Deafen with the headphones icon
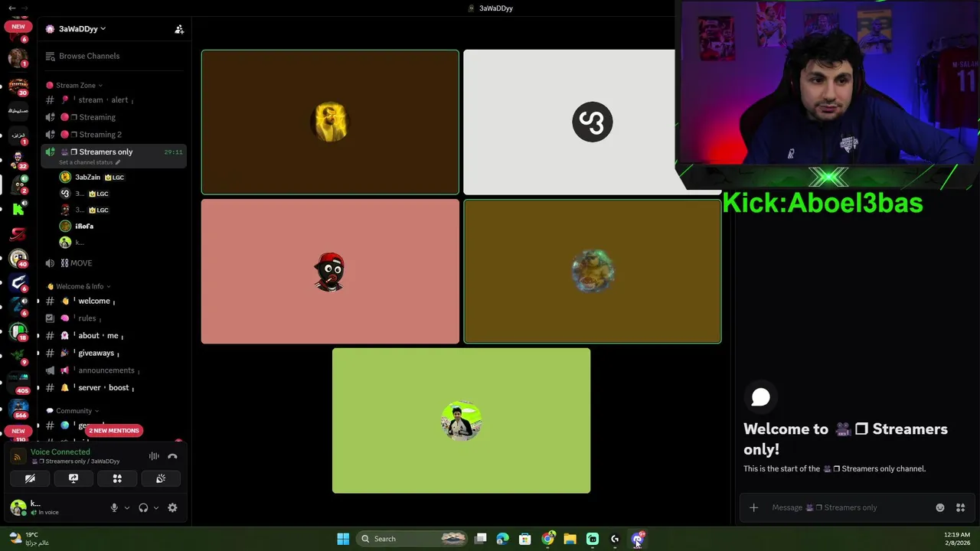Viewport: 980px width, 551px height. click(143, 507)
